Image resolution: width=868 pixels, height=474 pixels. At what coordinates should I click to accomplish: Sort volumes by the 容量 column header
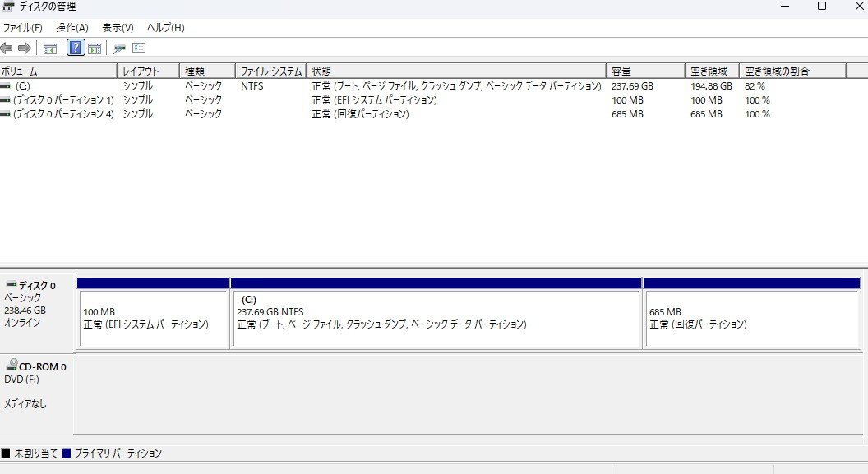coord(644,70)
